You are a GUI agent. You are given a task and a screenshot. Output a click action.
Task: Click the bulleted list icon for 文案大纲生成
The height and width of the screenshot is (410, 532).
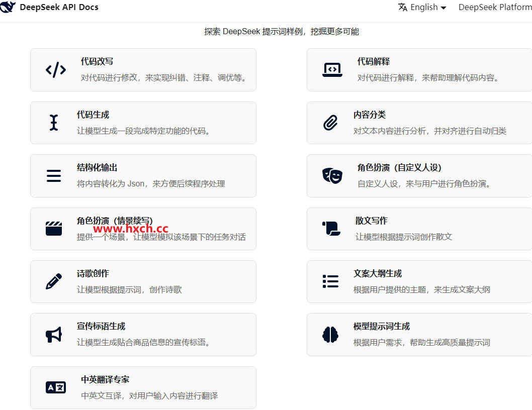click(330, 281)
